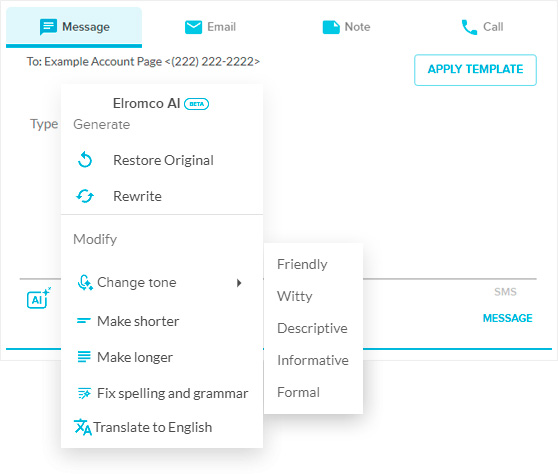558x474 pixels.
Task: Click the Message tab chat bubble icon
Action: pyautogui.click(x=48, y=27)
